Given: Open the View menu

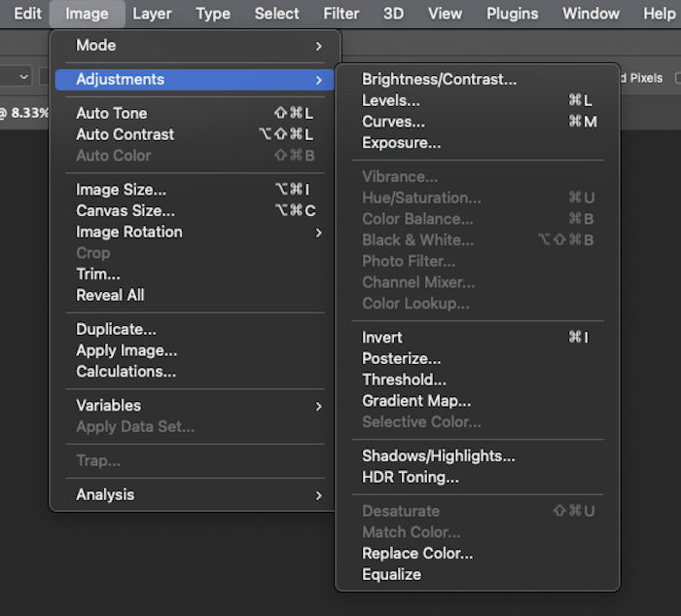Looking at the screenshot, I should click(445, 14).
